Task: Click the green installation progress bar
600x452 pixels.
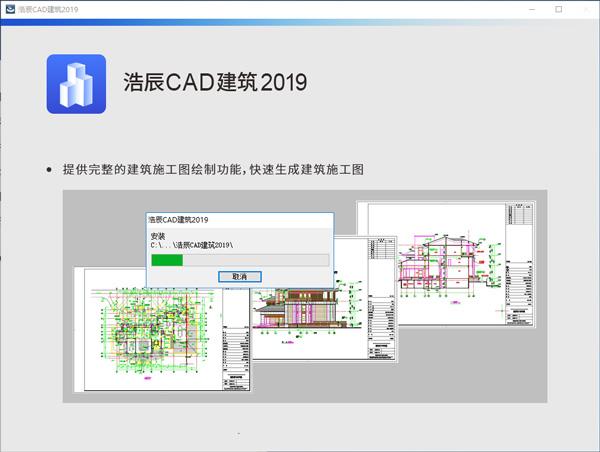Action: 240,260
